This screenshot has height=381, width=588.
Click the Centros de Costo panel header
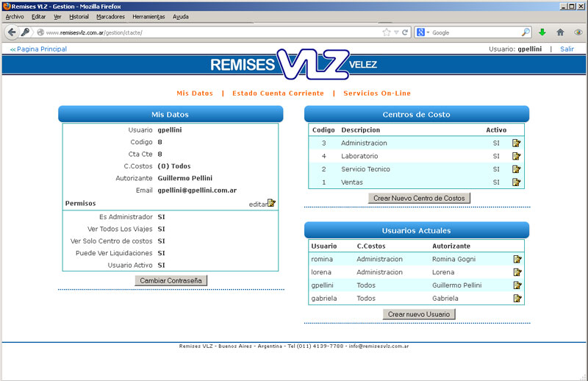click(x=417, y=114)
